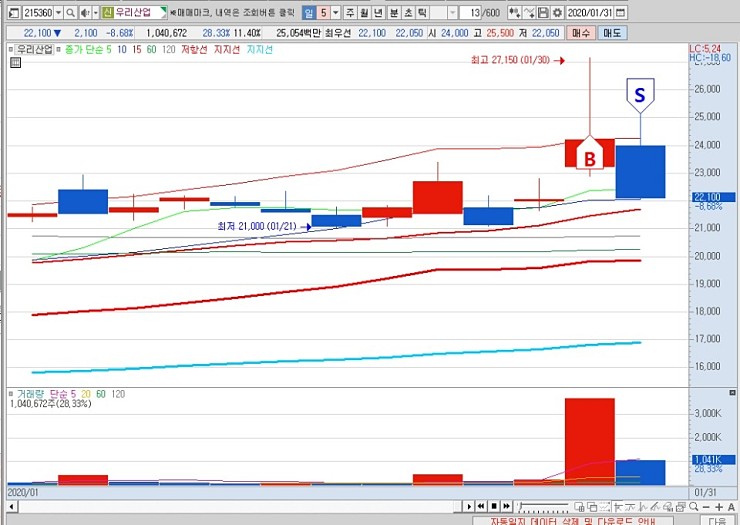Click the stock search magnifier icon

coord(69,13)
